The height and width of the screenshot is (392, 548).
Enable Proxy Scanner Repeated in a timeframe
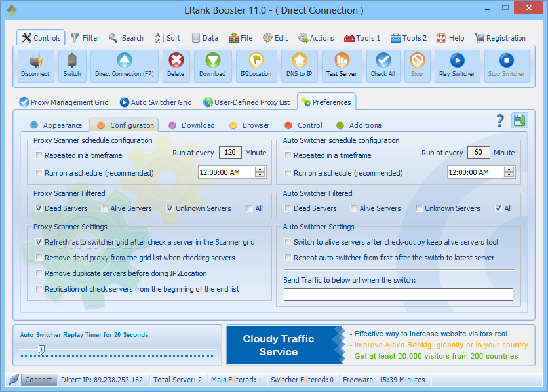[x=39, y=155]
